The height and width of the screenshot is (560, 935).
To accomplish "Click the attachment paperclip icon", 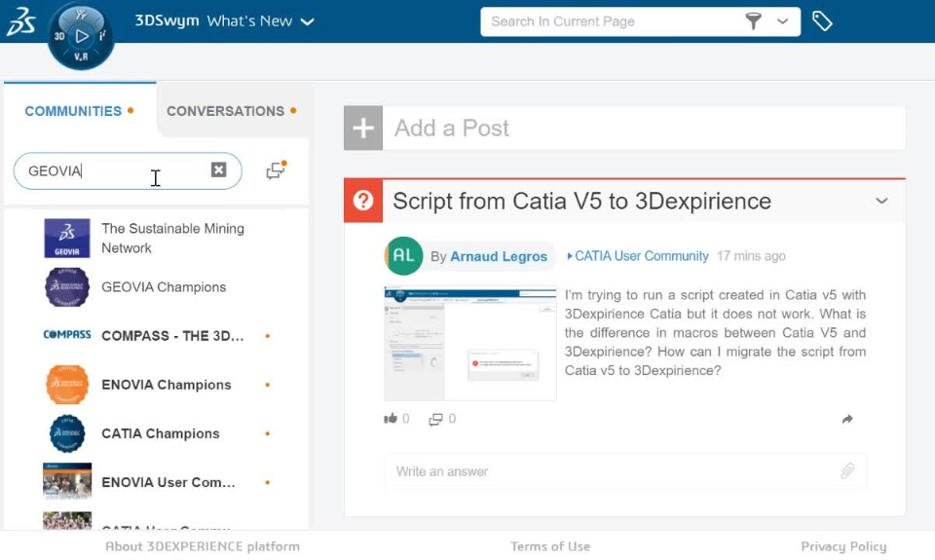I will pyautogui.click(x=847, y=471).
